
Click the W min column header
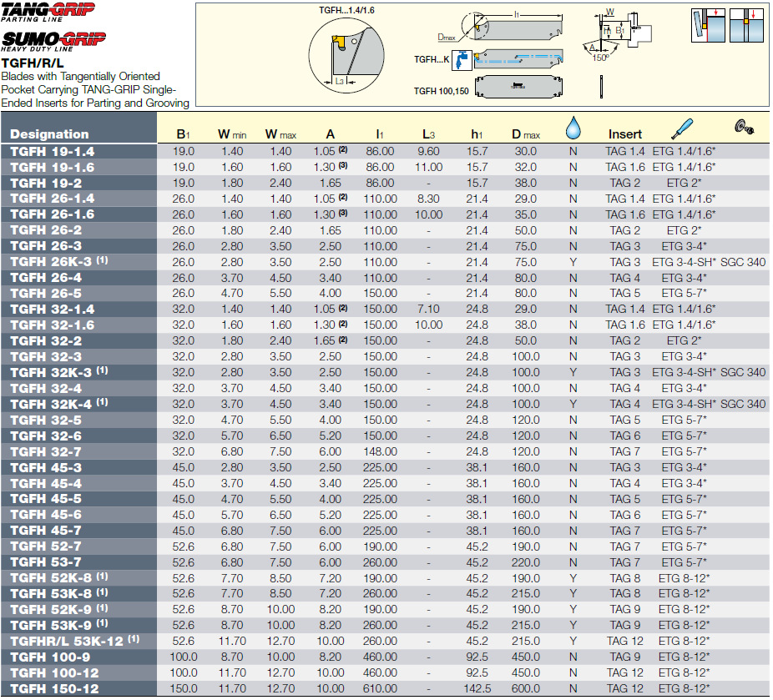tap(232, 134)
